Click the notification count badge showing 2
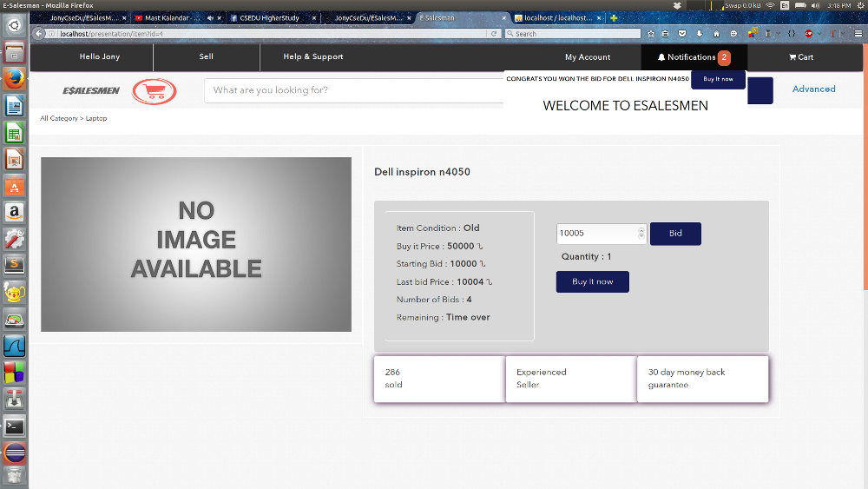868x489 pixels. (x=724, y=57)
